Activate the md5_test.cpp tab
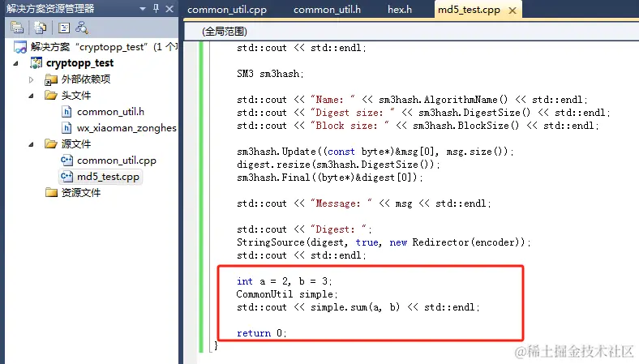 pos(469,10)
